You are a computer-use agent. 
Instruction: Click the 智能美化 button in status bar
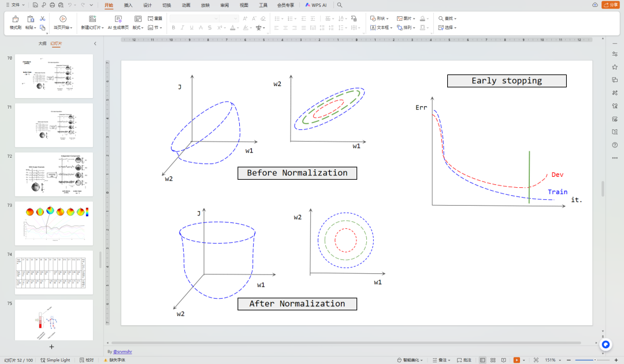point(410,360)
